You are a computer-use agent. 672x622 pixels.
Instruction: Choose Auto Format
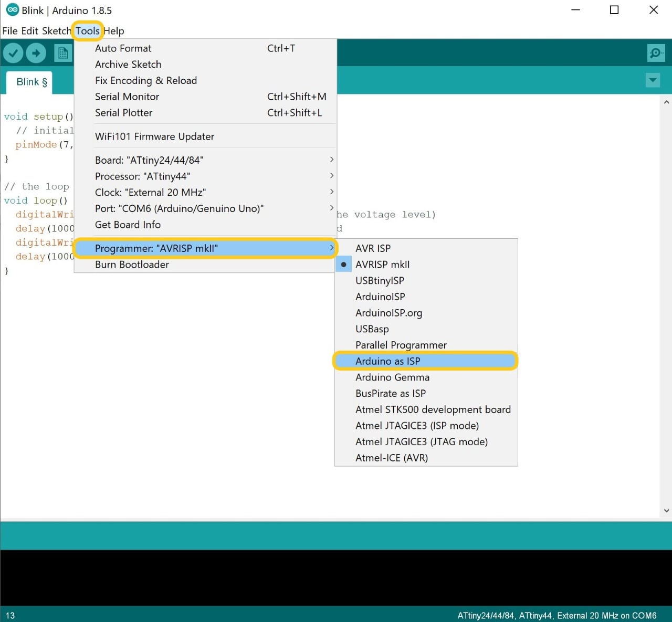pos(205,48)
